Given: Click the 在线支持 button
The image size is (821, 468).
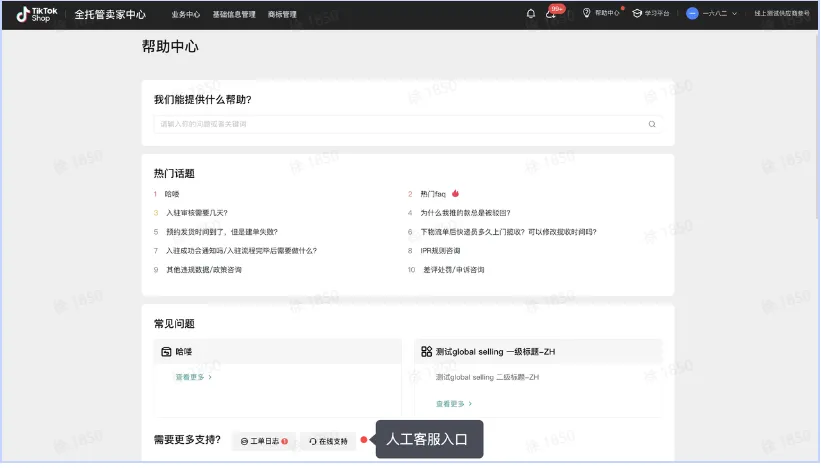Looking at the screenshot, I should [x=328, y=441].
